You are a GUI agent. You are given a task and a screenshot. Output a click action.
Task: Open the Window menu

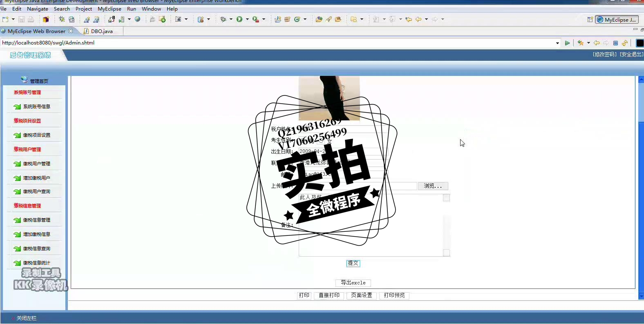coord(151,9)
